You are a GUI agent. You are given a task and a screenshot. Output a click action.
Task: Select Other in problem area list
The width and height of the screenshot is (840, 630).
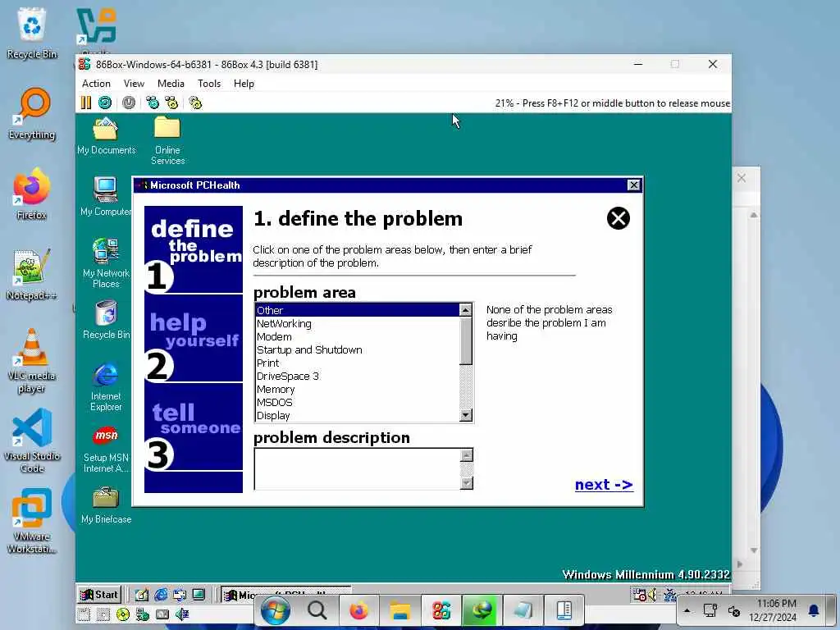[358, 310]
